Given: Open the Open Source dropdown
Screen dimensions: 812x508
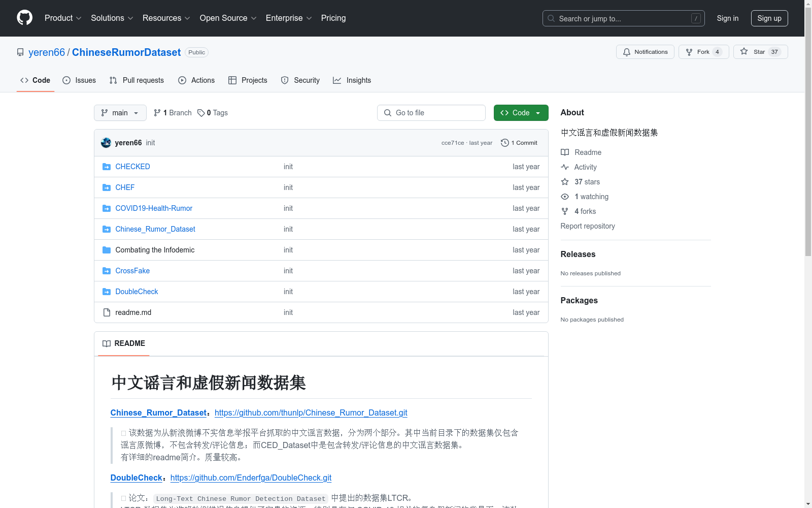Looking at the screenshot, I should [228, 18].
